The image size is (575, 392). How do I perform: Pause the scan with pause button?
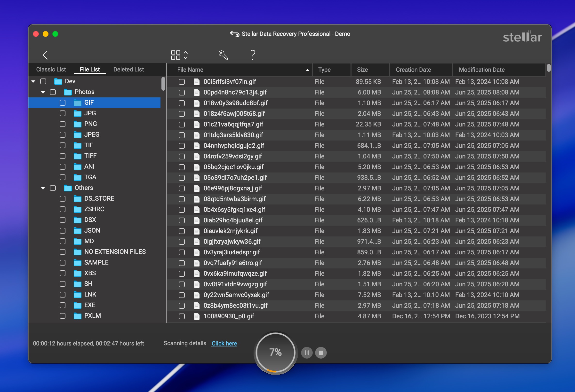pos(307,353)
